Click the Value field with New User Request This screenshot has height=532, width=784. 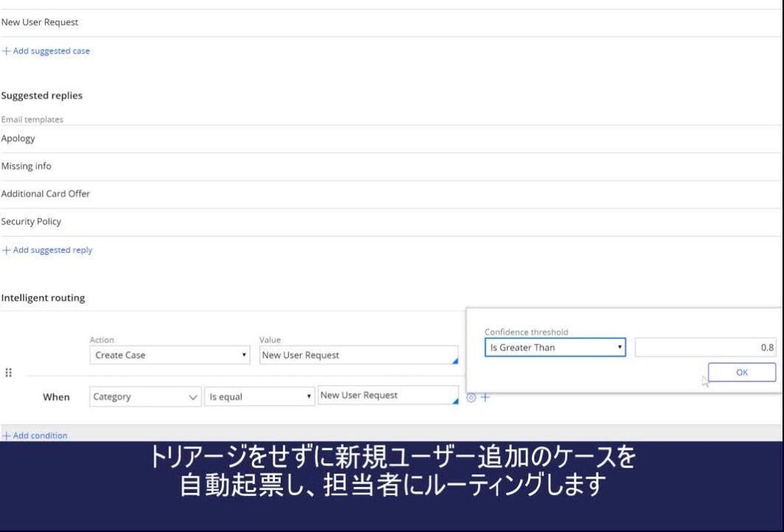coord(356,355)
